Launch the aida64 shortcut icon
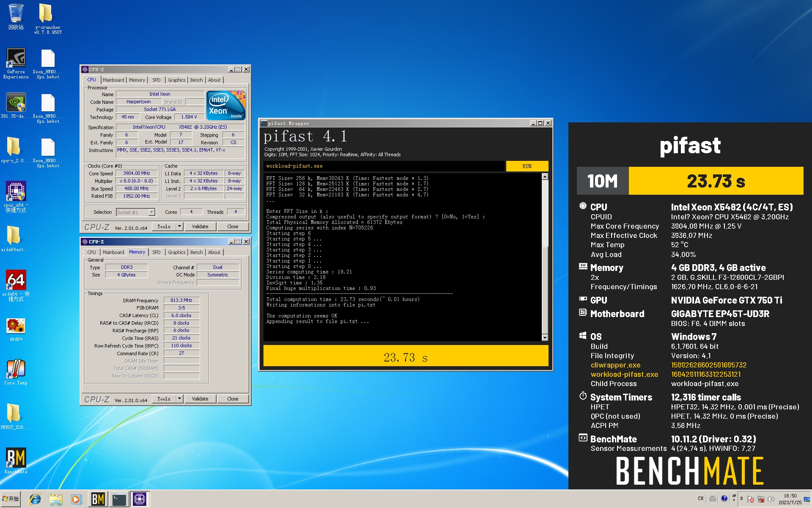 click(16, 286)
